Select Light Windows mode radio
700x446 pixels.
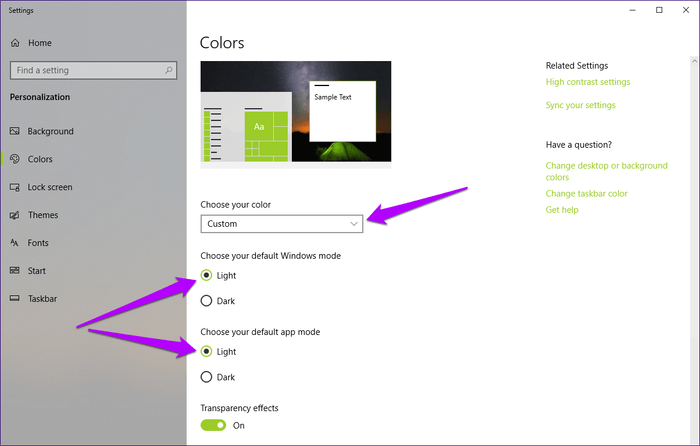pos(206,275)
